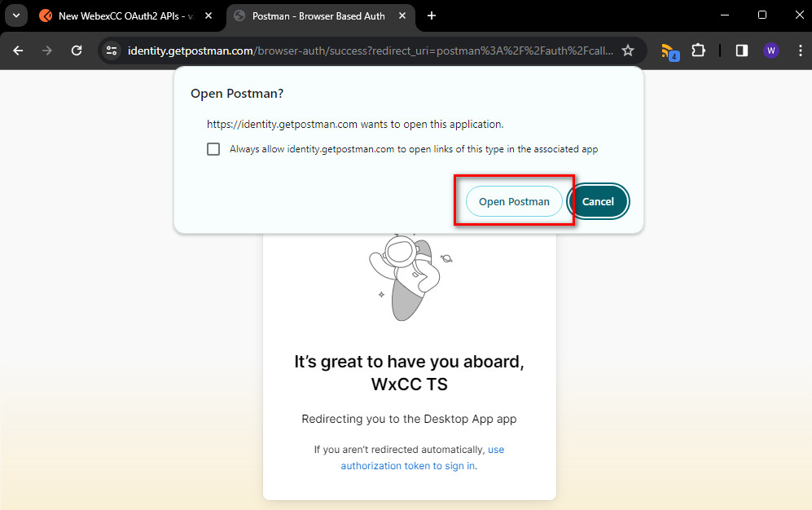Open the Chrome three-dot menu

pyautogui.click(x=800, y=51)
